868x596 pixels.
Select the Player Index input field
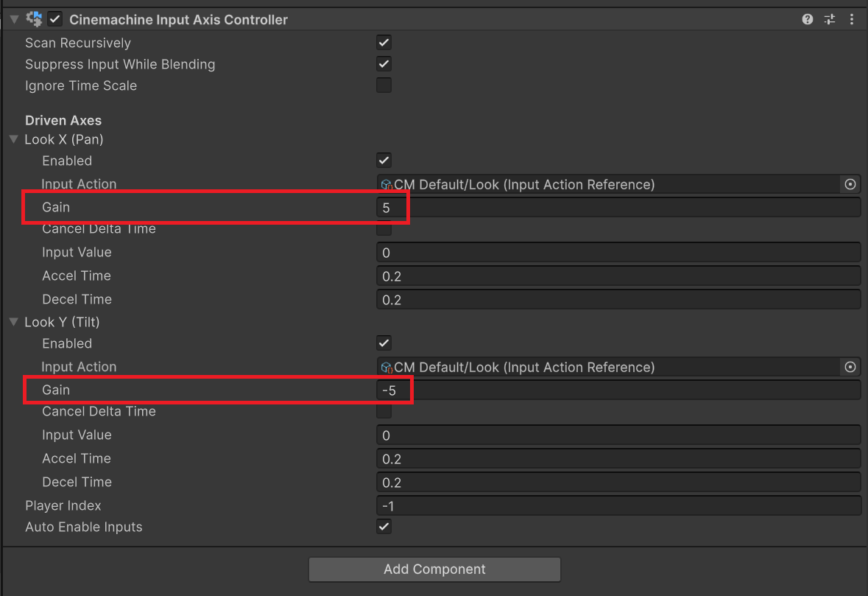coord(618,506)
